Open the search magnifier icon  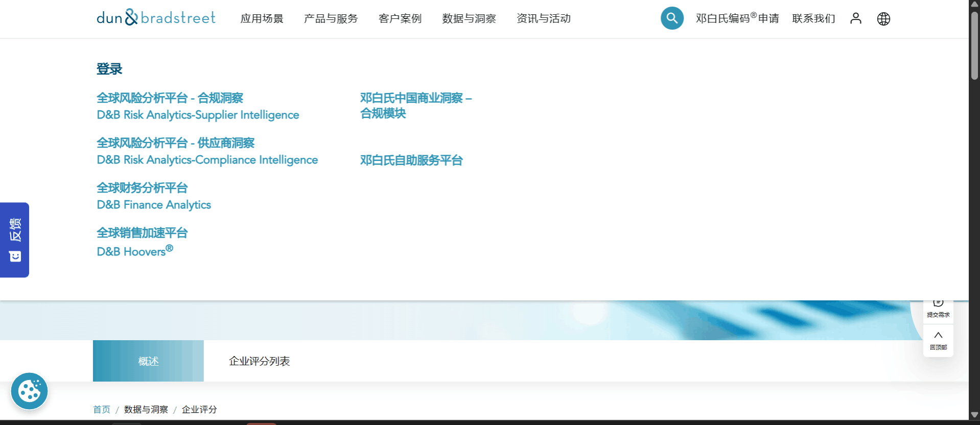(x=672, y=18)
